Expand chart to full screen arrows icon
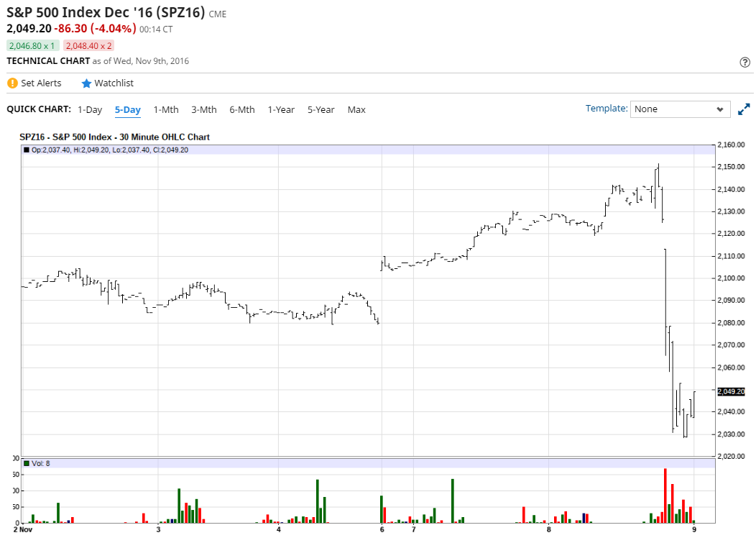The width and height of the screenshot is (756, 543). pyautogui.click(x=744, y=109)
